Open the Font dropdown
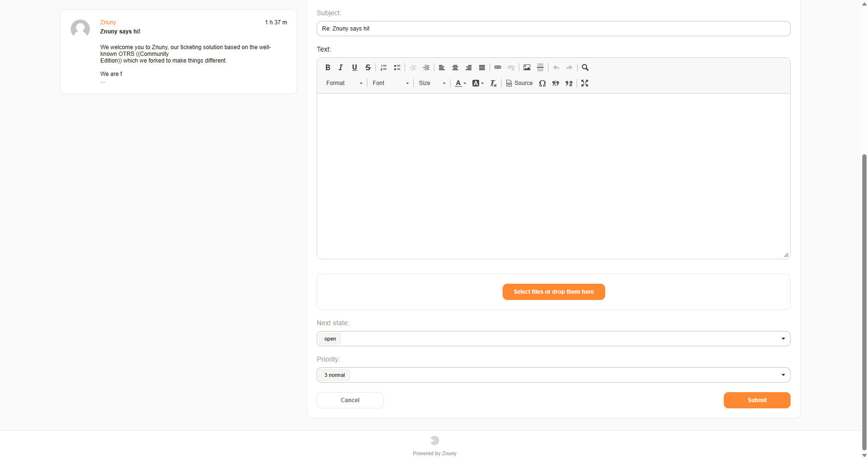The width and height of the screenshot is (868, 459). click(390, 83)
